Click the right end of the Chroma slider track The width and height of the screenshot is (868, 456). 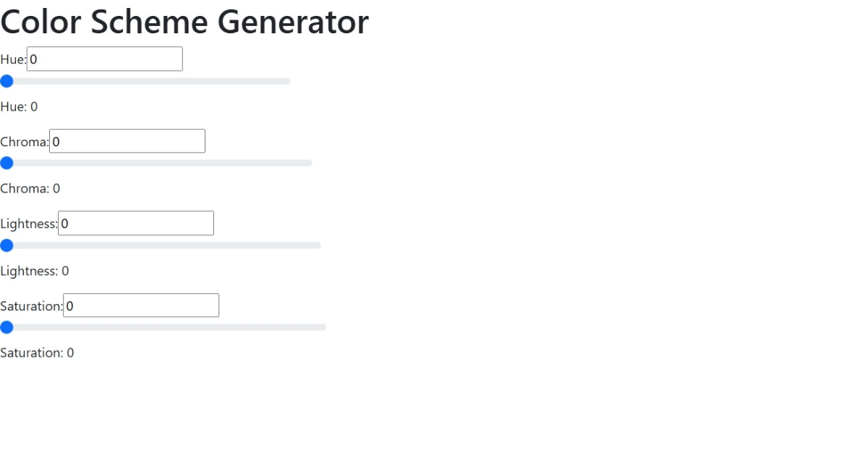tap(309, 163)
